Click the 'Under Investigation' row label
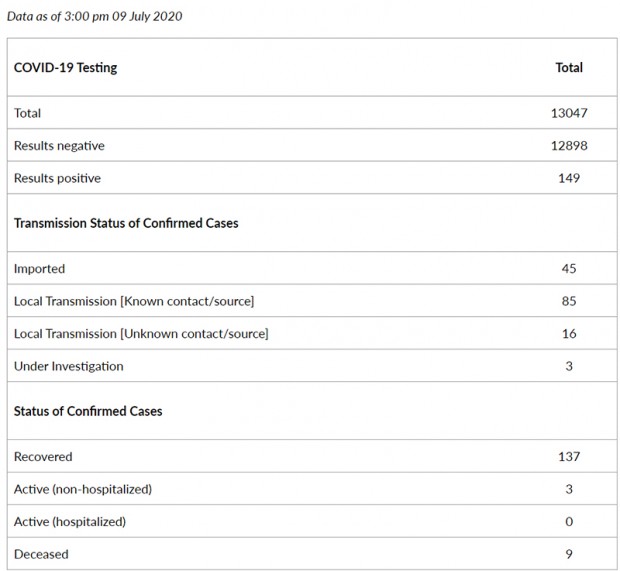Image resolution: width=620 pixels, height=571 pixels. 69,366
